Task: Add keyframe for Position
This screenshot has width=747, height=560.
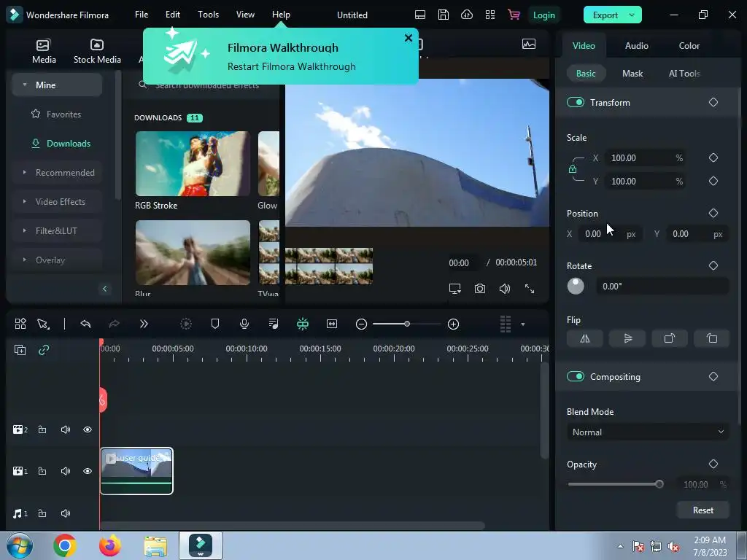Action: click(x=713, y=213)
